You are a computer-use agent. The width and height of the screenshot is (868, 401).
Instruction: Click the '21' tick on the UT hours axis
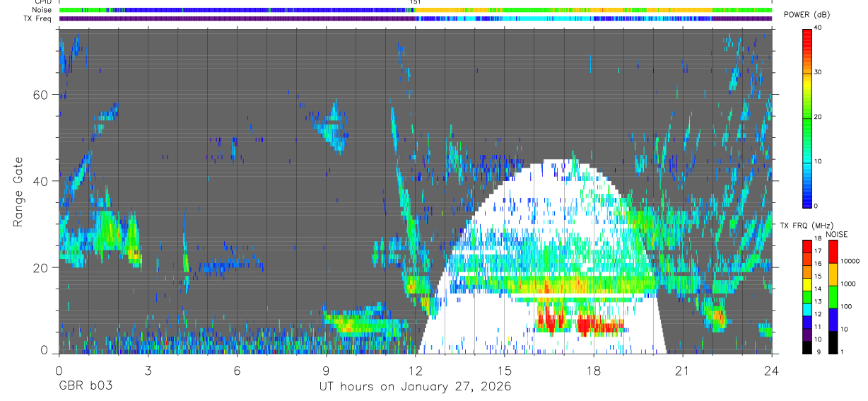683,370
